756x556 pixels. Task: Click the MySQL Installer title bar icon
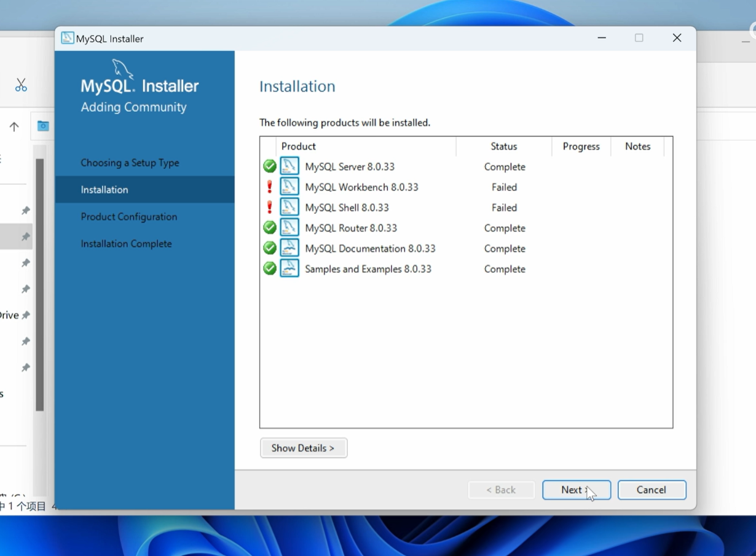point(68,38)
